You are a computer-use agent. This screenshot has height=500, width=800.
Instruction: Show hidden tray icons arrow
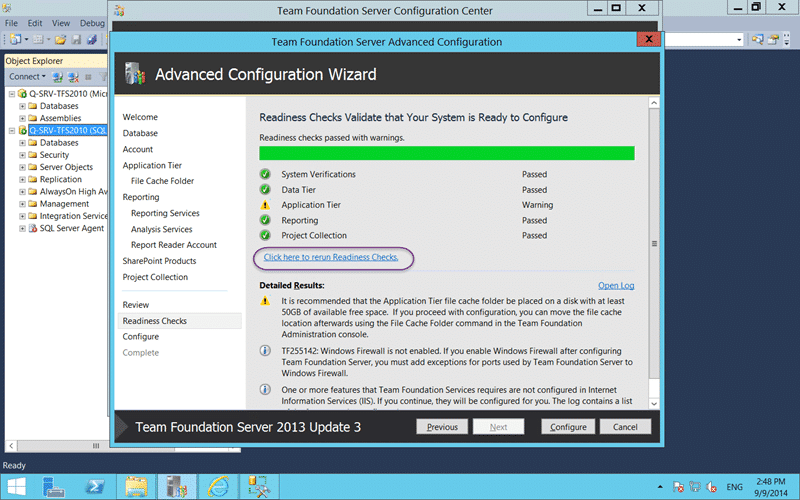coord(660,487)
